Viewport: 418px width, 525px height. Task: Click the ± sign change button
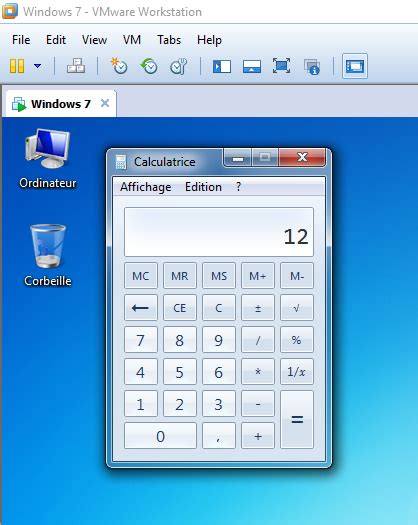tap(258, 308)
